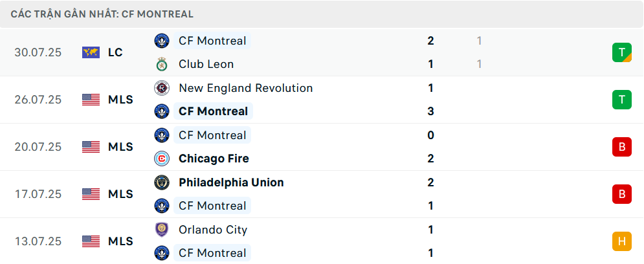
Task: Click the red B badge for Chicago Fire match
Action: tap(622, 147)
